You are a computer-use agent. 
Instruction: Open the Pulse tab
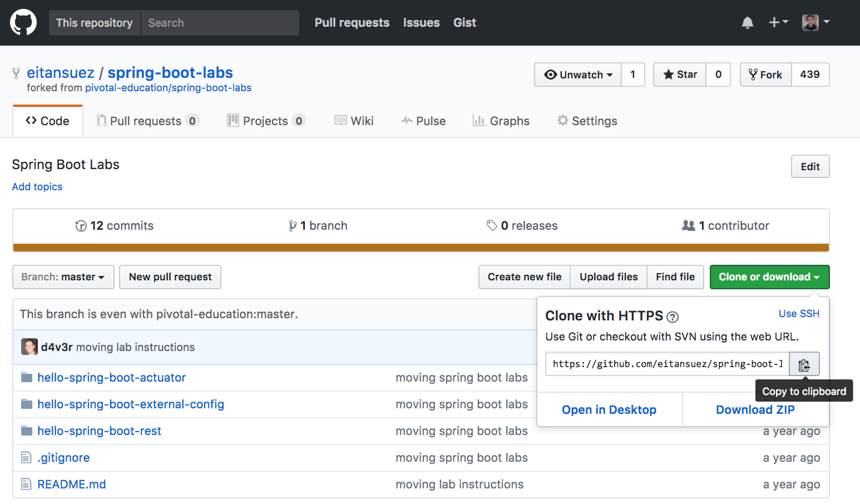(x=424, y=121)
